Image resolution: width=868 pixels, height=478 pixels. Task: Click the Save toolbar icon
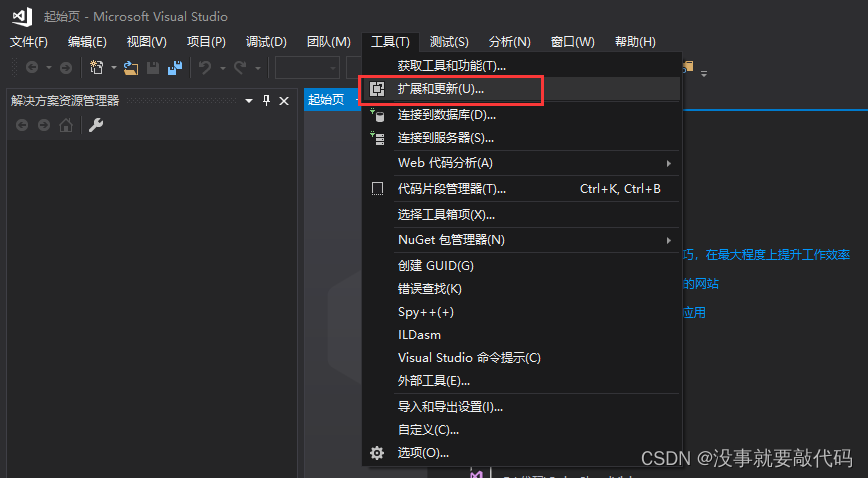tap(153, 68)
